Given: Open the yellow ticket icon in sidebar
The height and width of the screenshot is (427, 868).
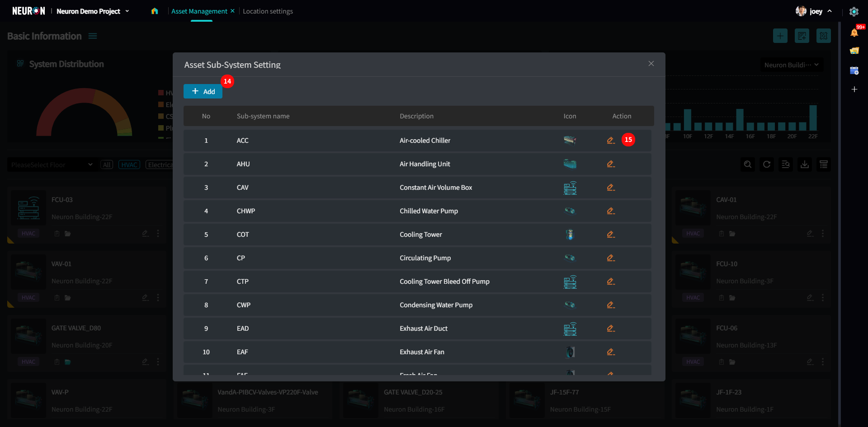Looking at the screenshot, I should click(854, 51).
